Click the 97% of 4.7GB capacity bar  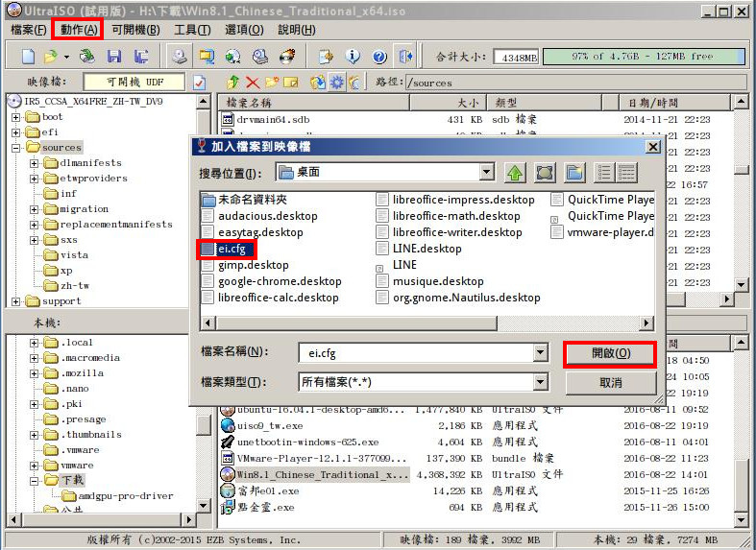click(x=645, y=57)
